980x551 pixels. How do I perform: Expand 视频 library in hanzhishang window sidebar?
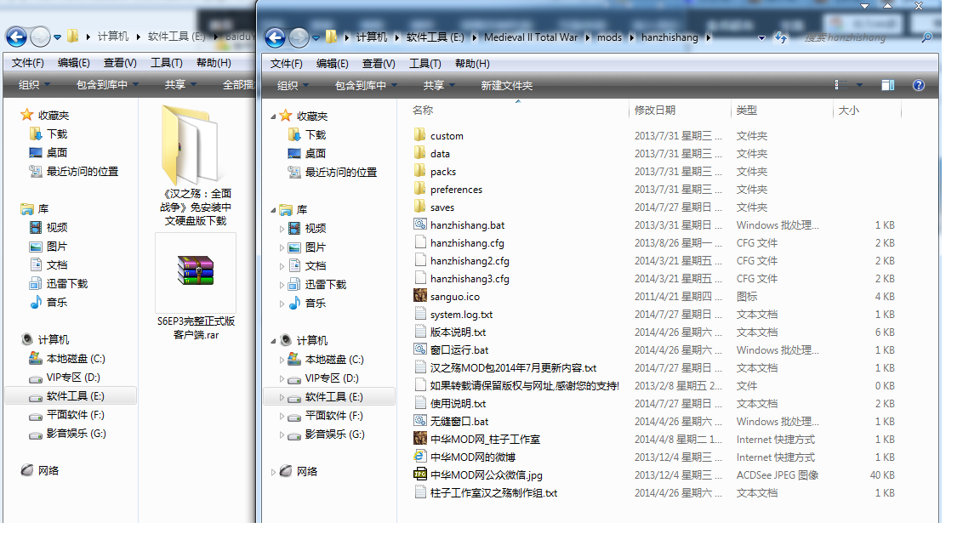tap(282, 229)
